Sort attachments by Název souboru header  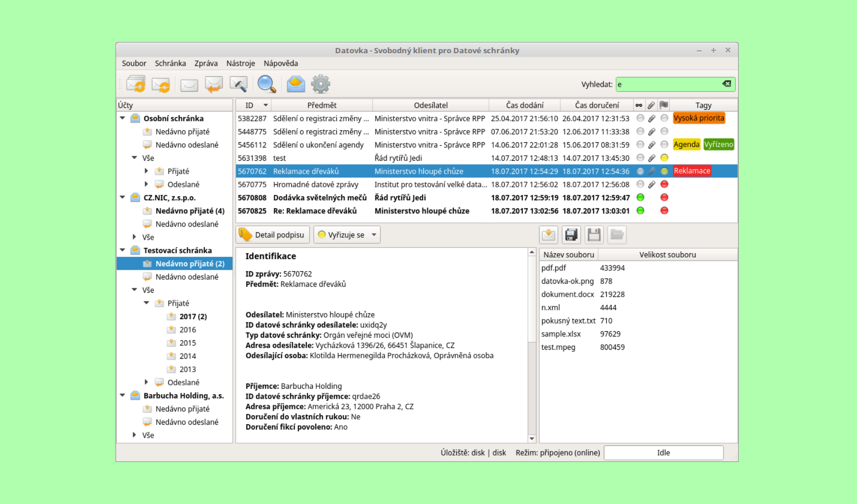(569, 255)
